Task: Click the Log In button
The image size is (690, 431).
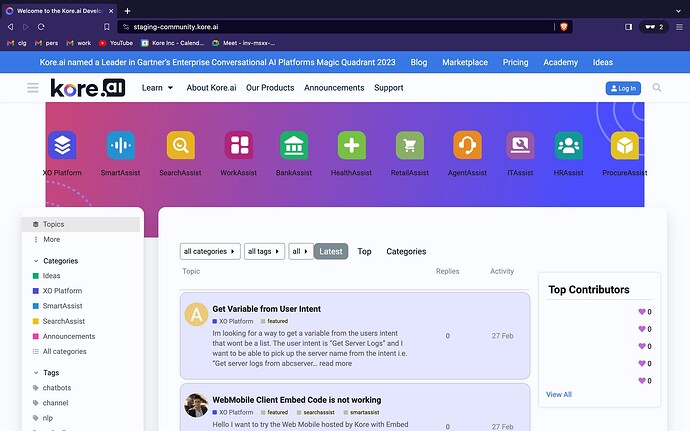Action: pos(623,88)
